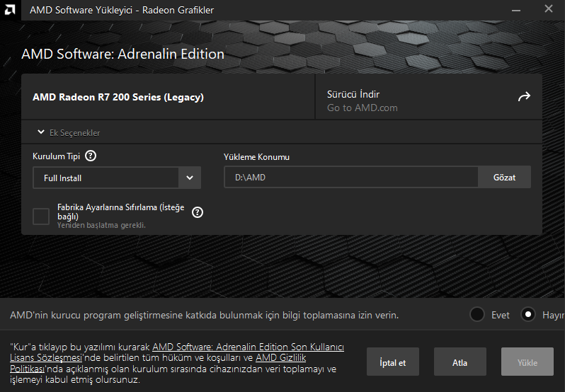Viewport: 565px width, 392px height.
Task: Open the AMD Gizlilik Politikası link
Action: pos(280,358)
